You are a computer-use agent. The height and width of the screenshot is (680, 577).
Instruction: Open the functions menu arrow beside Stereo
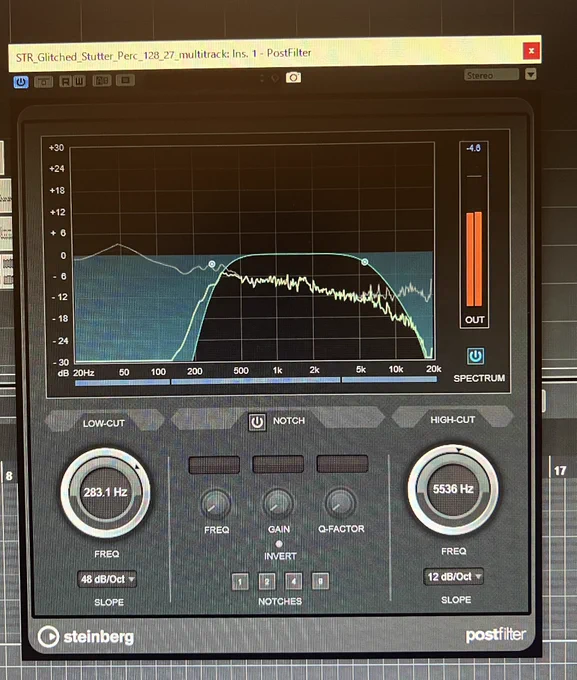click(531, 74)
